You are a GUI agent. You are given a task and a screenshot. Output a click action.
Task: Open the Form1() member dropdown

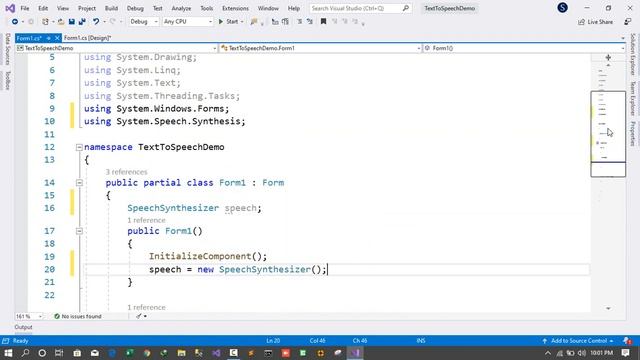524,48
